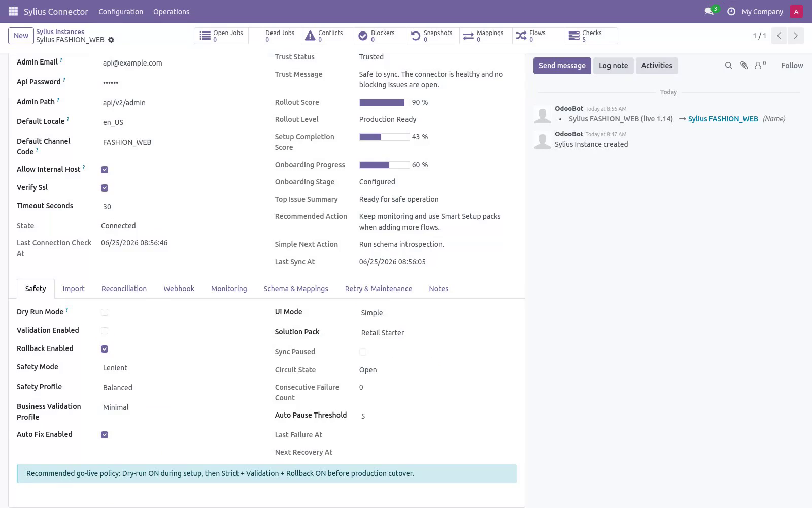812x508 pixels.
Task: Toggle the Rollback Enabled checkbox
Action: tap(105, 349)
